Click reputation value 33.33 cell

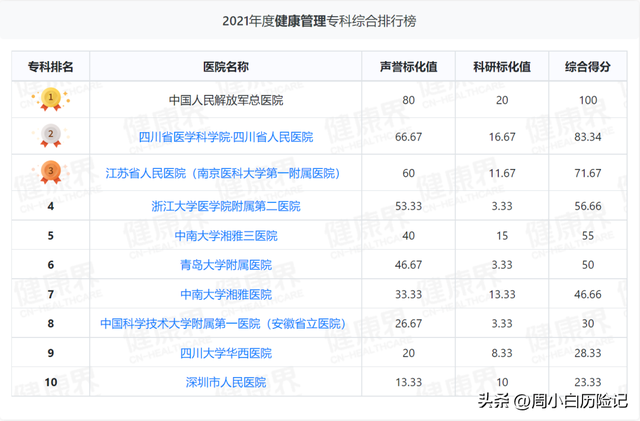[x=409, y=294]
